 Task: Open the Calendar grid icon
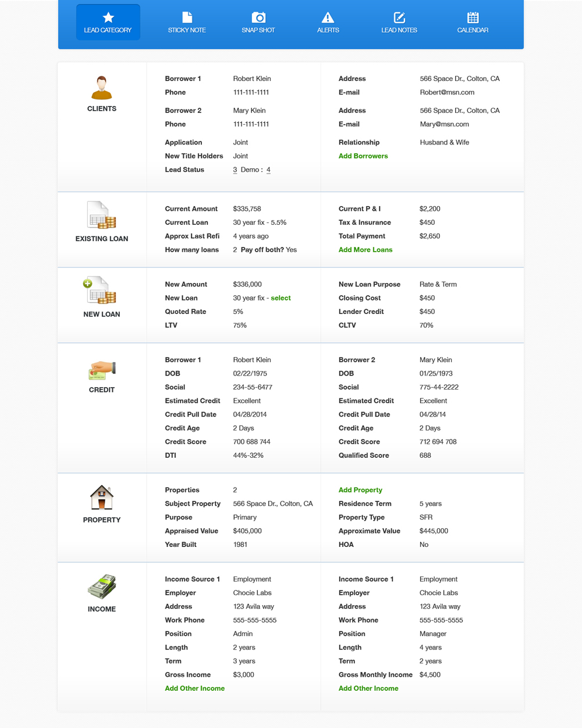[473, 17]
